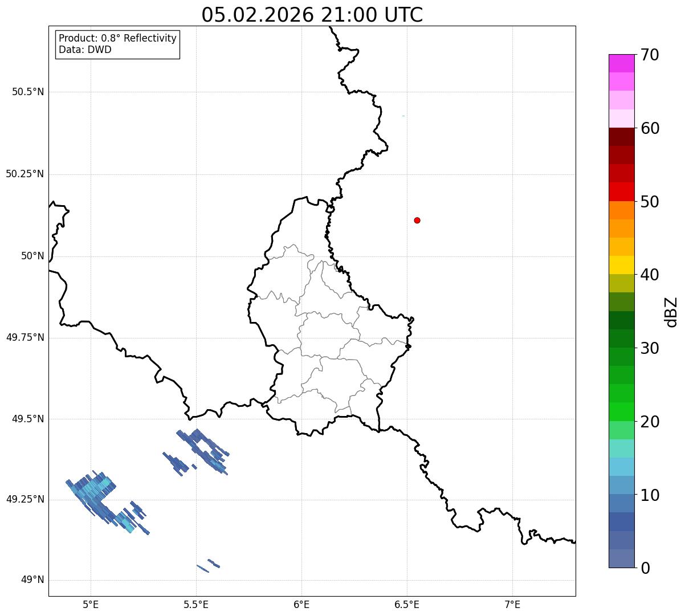
Task: Click the 49.75°N latitude label
Action: click(25, 337)
